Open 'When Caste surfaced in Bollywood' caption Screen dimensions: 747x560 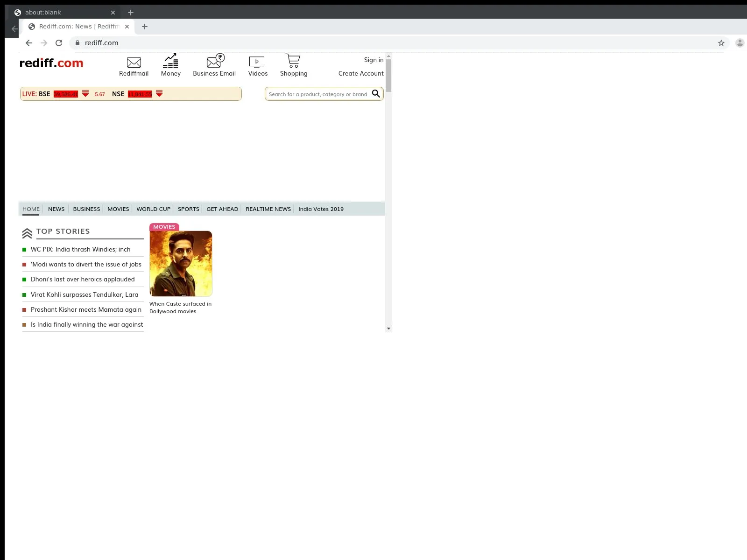[180, 308]
